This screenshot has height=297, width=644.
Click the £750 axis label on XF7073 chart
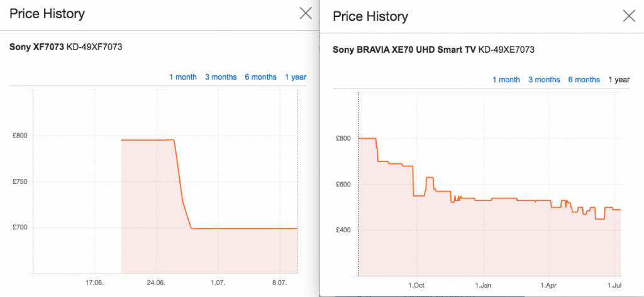coord(19,182)
